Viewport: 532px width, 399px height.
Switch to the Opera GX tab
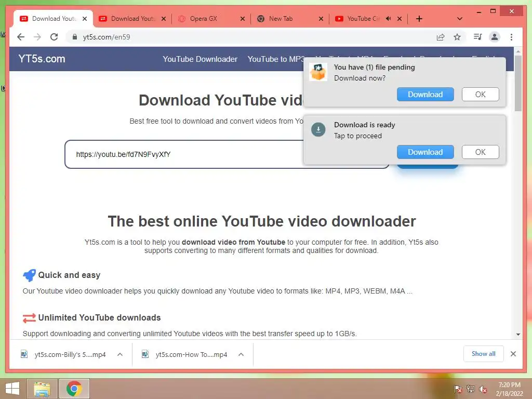click(211, 19)
